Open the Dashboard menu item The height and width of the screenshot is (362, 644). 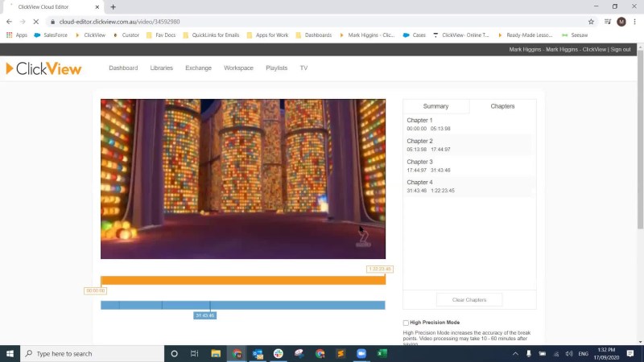[123, 68]
